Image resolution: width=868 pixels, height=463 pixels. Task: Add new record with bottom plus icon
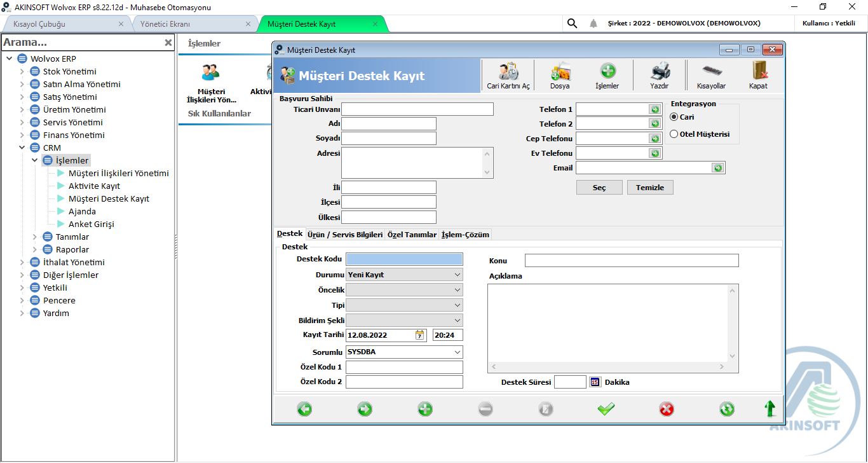pyautogui.click(x=425, y=409)
